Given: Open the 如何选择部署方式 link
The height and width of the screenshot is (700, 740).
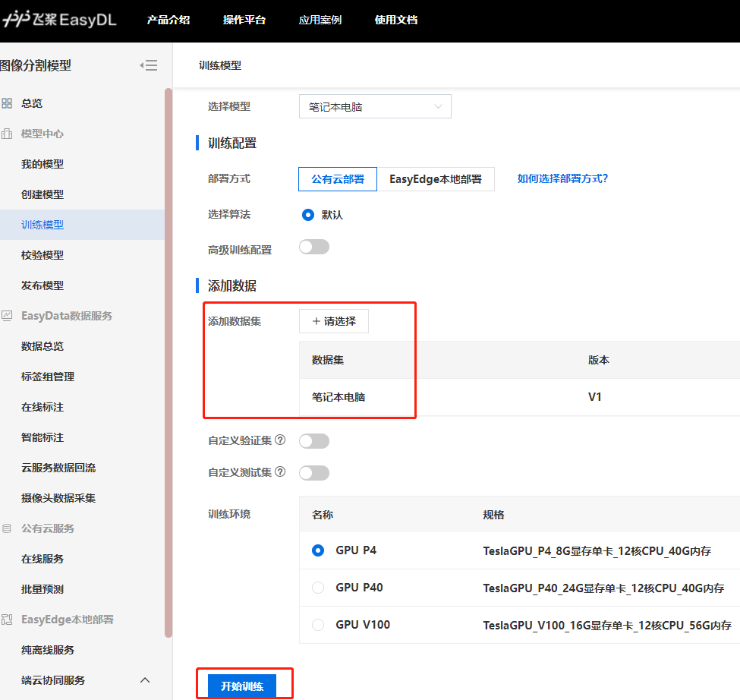Looking at the screenshot, I should click(562, 178).
